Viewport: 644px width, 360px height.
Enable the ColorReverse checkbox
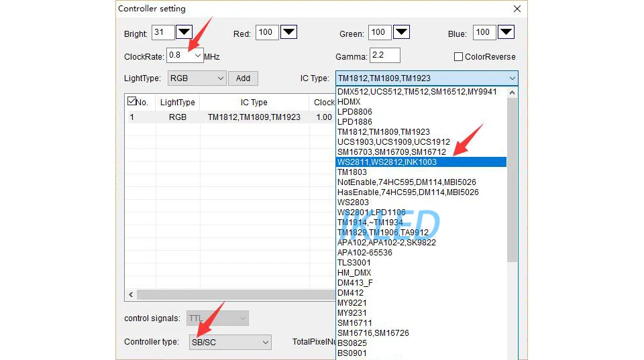tap(458, 56)
